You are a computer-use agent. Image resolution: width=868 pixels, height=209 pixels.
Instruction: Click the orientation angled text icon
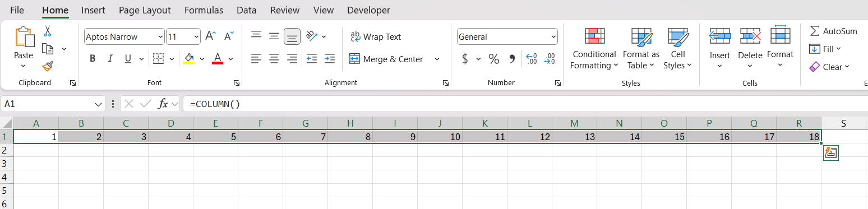pyautogui.click(x=312, y=36)
